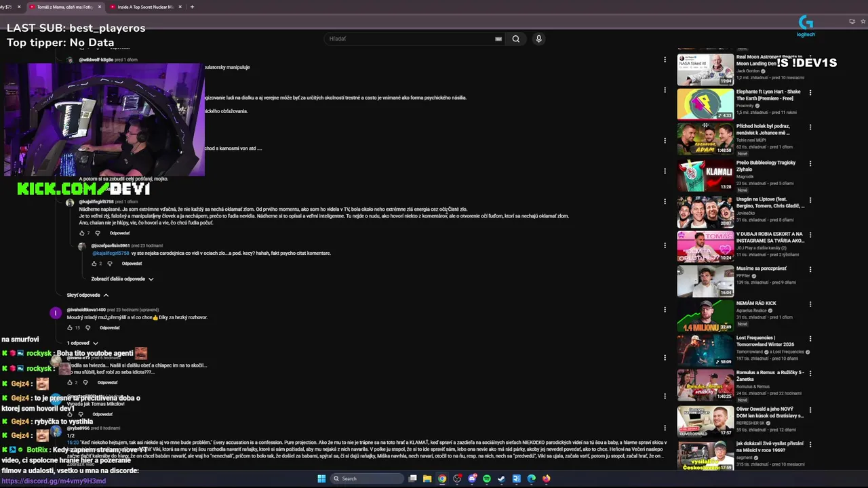Open options menu for @ryba8956 comment

(x=665, y=428)
